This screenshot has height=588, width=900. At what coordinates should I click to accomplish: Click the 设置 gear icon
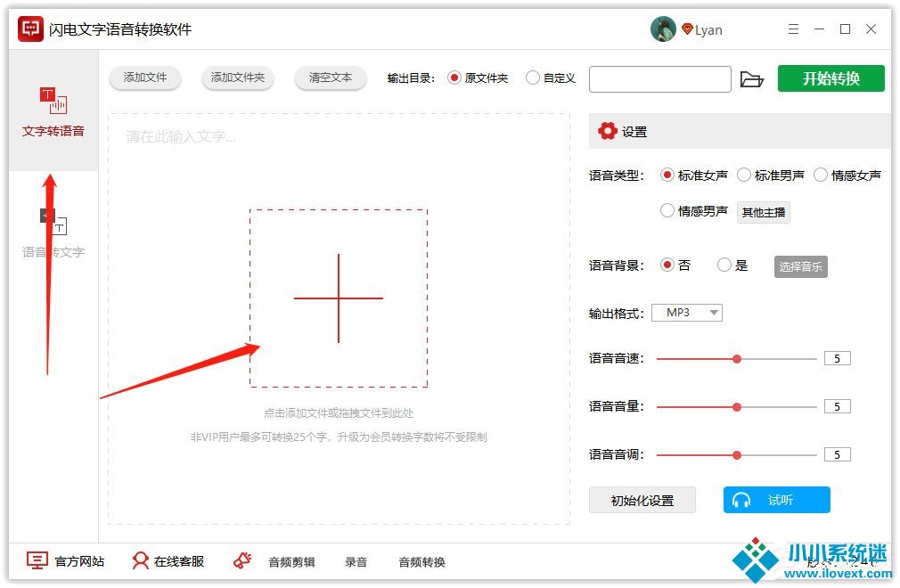(x=607, y=131)
